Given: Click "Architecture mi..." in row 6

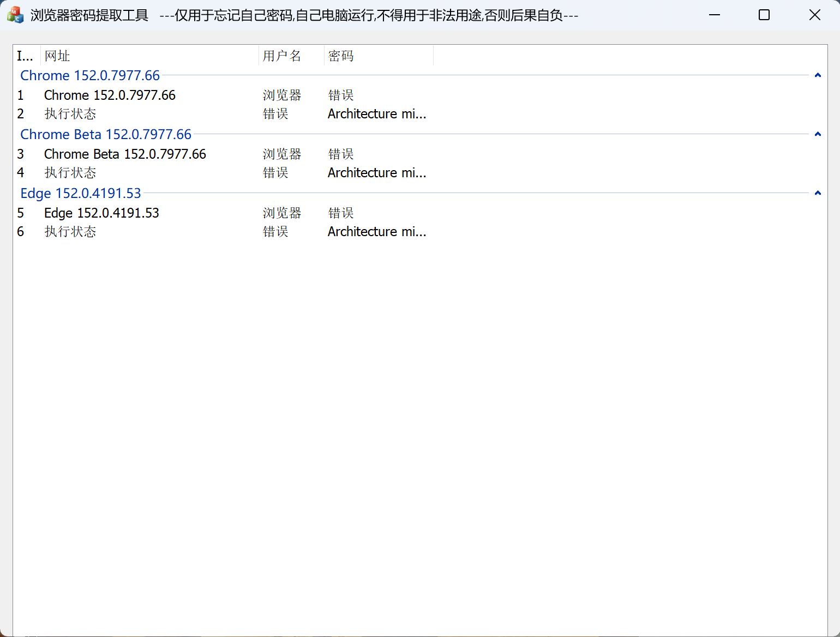Looking at the screenshot, I should pyautogui.click(x=377, y=231).
